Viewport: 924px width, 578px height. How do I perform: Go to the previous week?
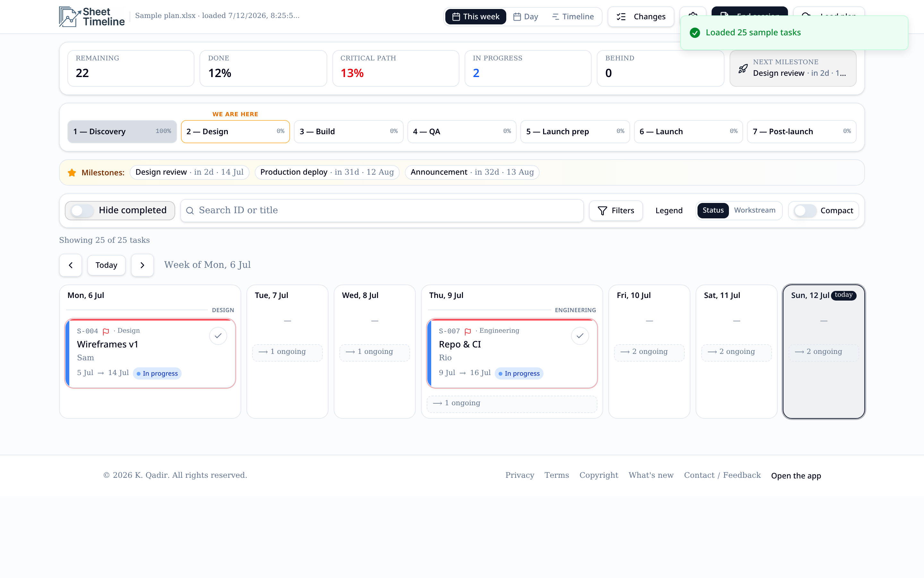pyautogui.click(x=71, y=265)
